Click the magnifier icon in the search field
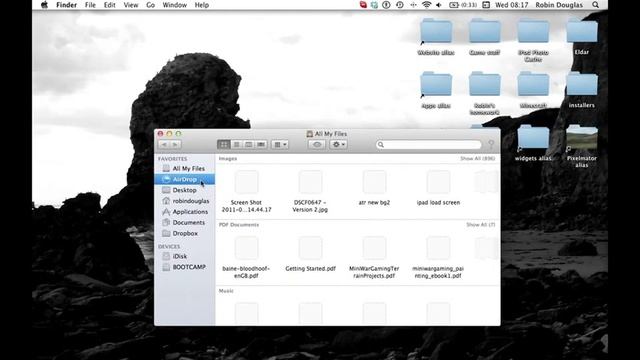The image size is (640, 360). 381,144
